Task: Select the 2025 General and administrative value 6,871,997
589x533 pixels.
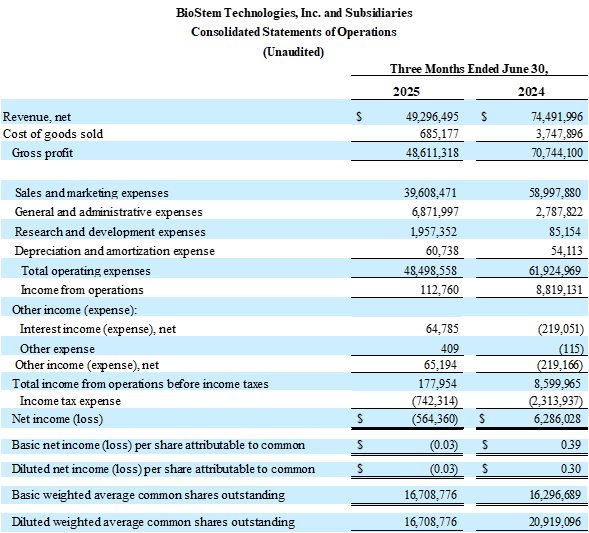Action: tap(435, 212)
